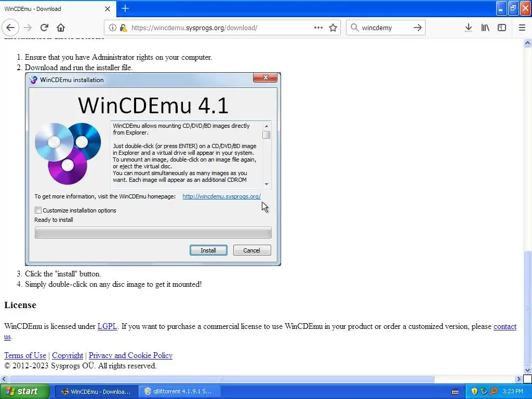Click the WinCDEmu discs logo
Image resolution: width=532 pixels, height=399 pixels.
point(68,153)
